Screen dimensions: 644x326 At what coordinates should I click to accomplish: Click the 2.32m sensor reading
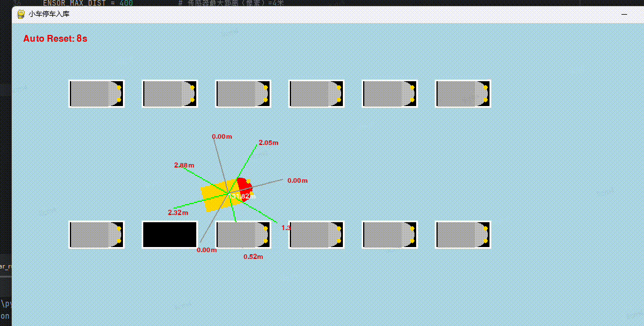coord(178,213)
